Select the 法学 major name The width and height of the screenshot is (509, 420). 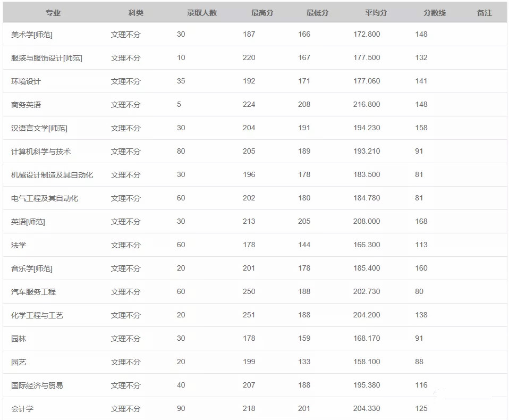(19, 245)
